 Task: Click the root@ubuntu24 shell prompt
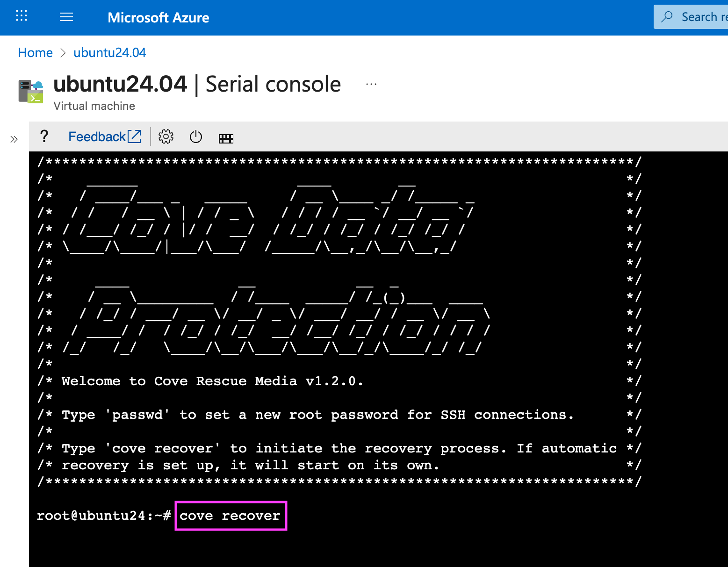[x=103, y=516]
